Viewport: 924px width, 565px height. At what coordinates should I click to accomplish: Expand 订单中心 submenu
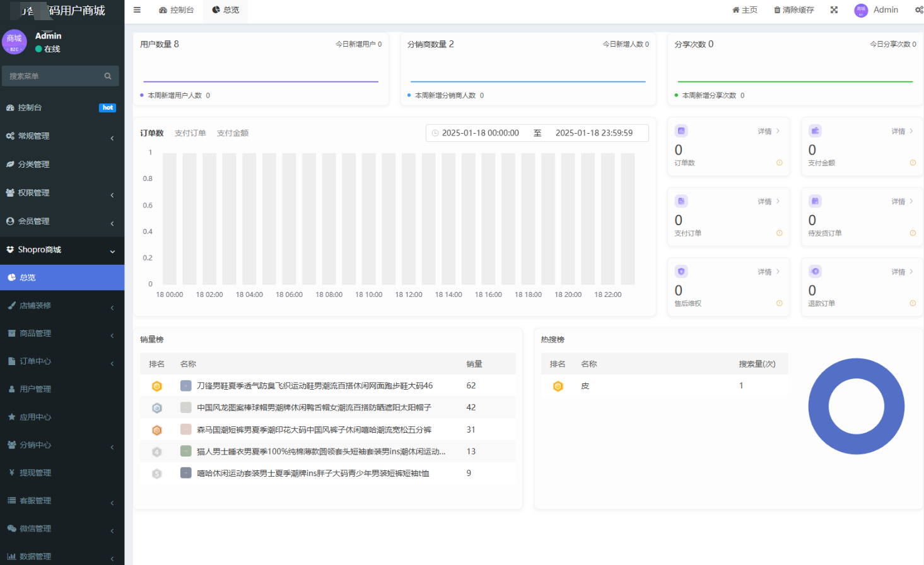coord(62,361)
